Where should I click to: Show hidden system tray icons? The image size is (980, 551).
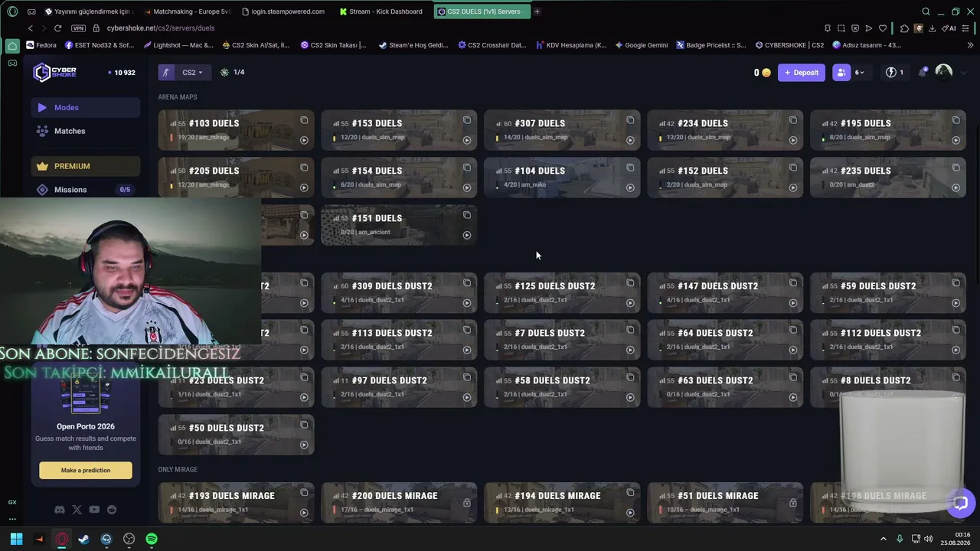click(x=884, y=539)
